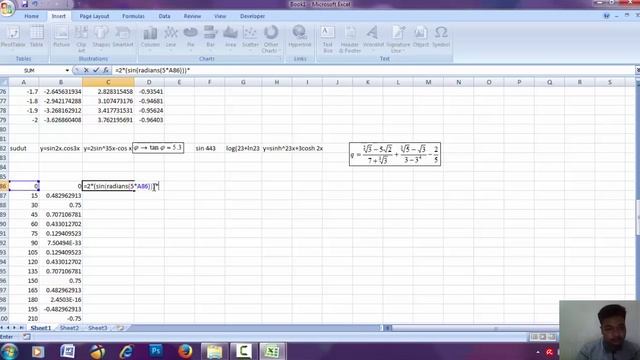Insert a Scatter chart

(250, 38)
